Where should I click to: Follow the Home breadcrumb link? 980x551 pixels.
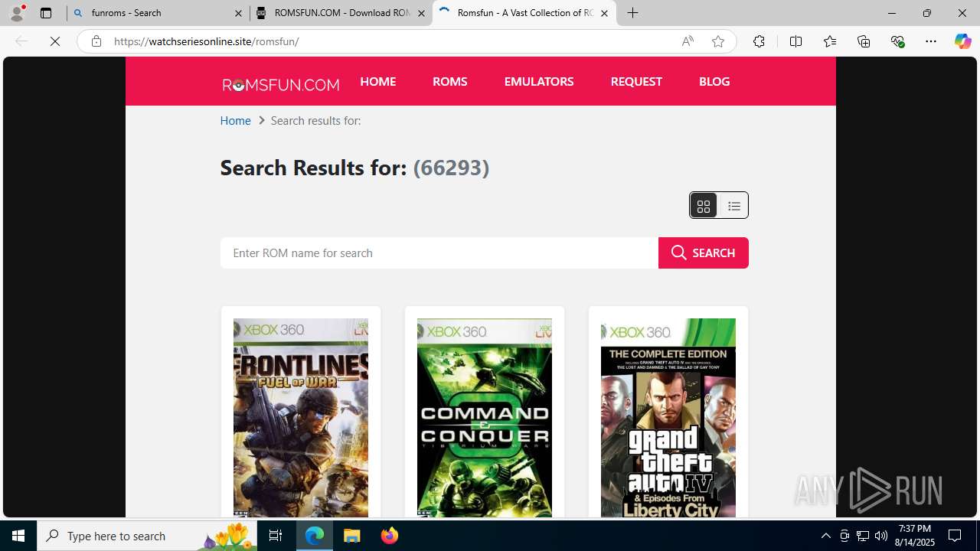point(235,121)
